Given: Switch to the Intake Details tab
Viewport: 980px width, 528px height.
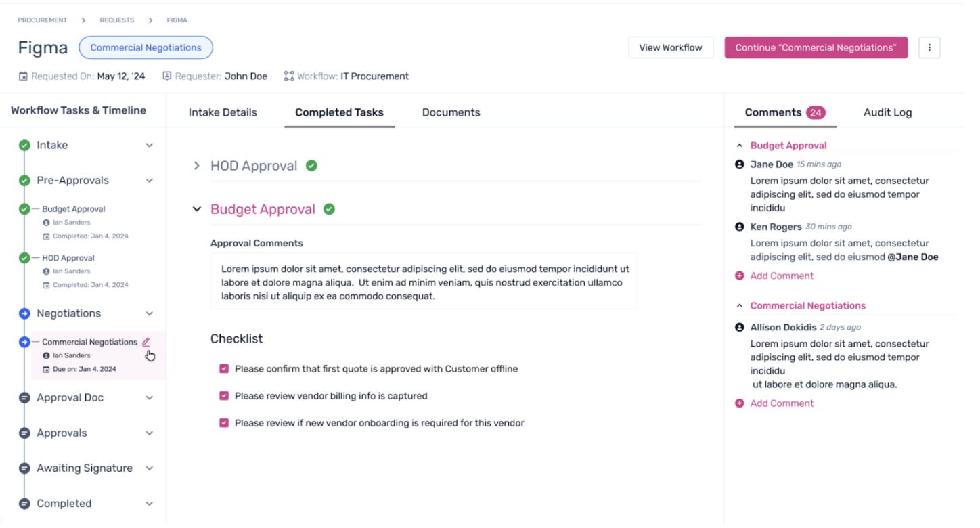Looking at the screenshot, I should tap(223, 112).
